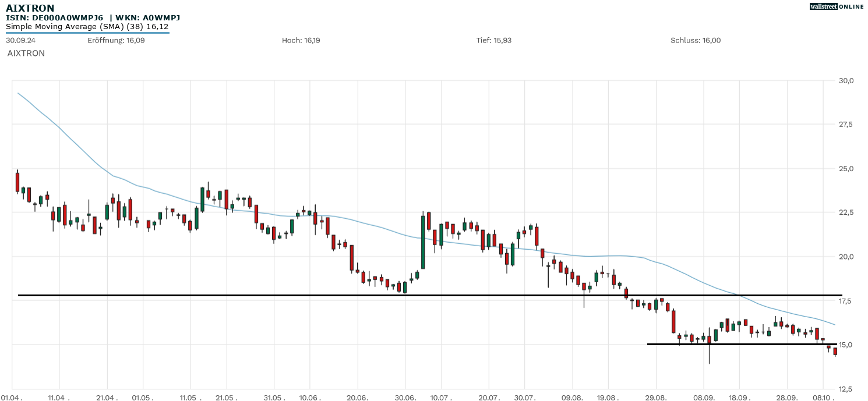Viewport: 868px width, 401px height.
Task: Click the 12,5 price axis label
Action: (846, 389)
